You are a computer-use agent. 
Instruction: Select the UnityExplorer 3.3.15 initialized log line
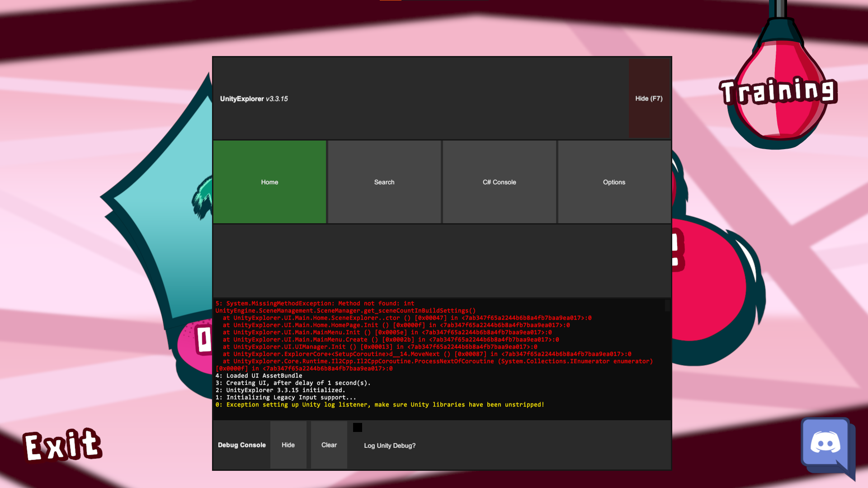tap(280, 390)
